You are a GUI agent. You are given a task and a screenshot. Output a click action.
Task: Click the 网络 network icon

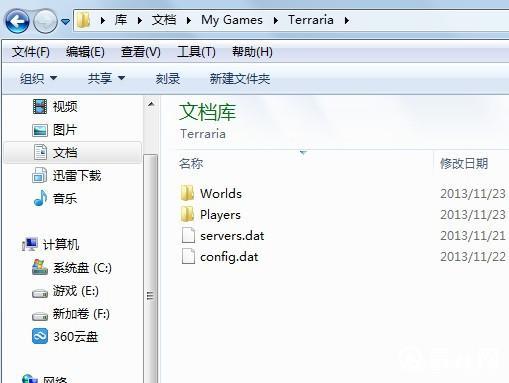tap(29, 379)
